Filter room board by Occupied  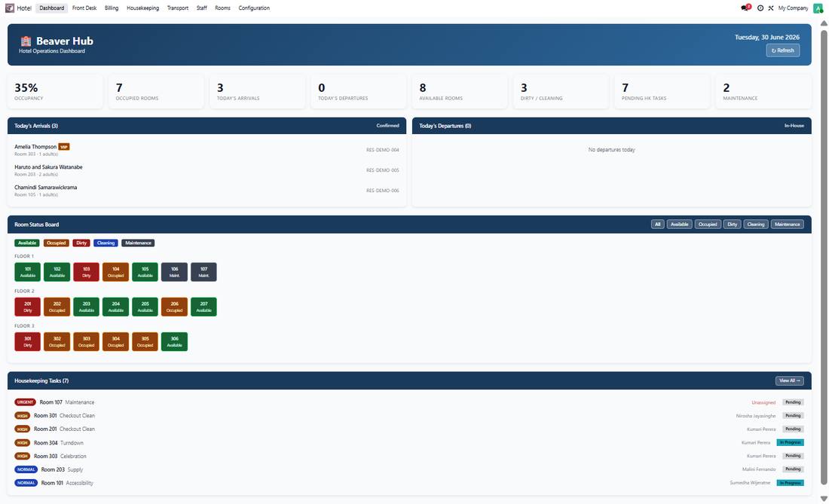coord(708,225)
